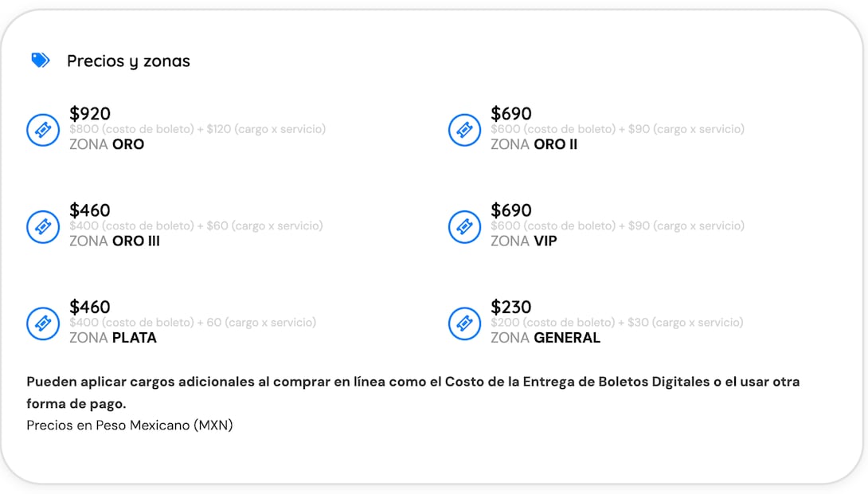The width and height of the screenshot is (868, 494).
Task: Select the ticket icon for ZONA VIP
Action: (x=464, y=227)
